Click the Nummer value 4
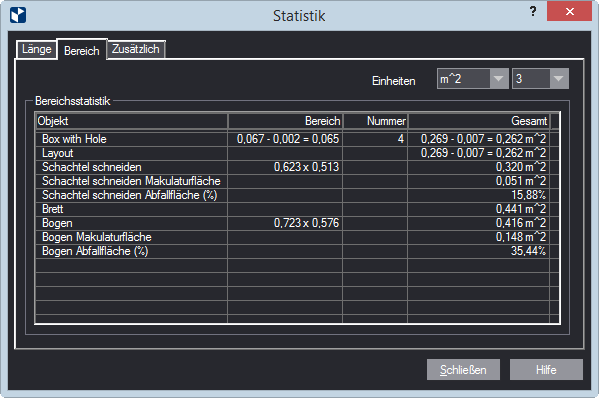Screen dimensions: 599x398 click(x=400, y=139)
